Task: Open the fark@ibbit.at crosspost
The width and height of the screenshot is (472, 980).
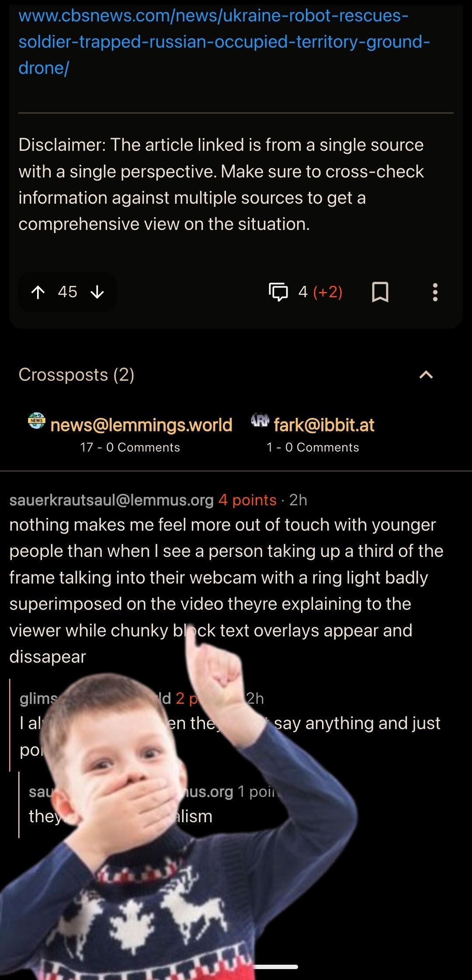Action: coord(324,425)
